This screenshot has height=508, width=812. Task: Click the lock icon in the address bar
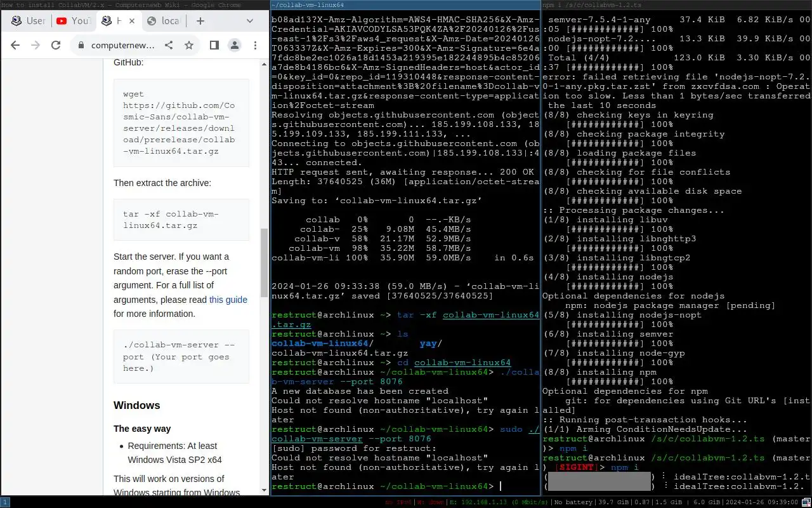coord(81,45)
